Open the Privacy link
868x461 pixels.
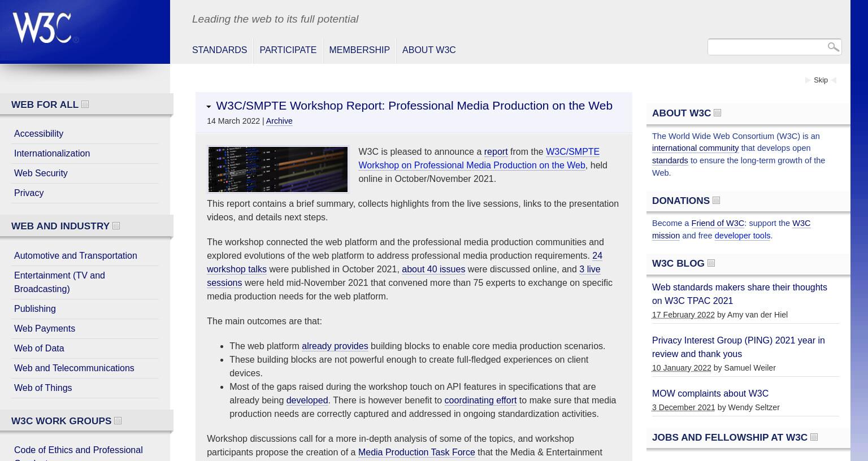pyautogui.click(x=29, y=193)
